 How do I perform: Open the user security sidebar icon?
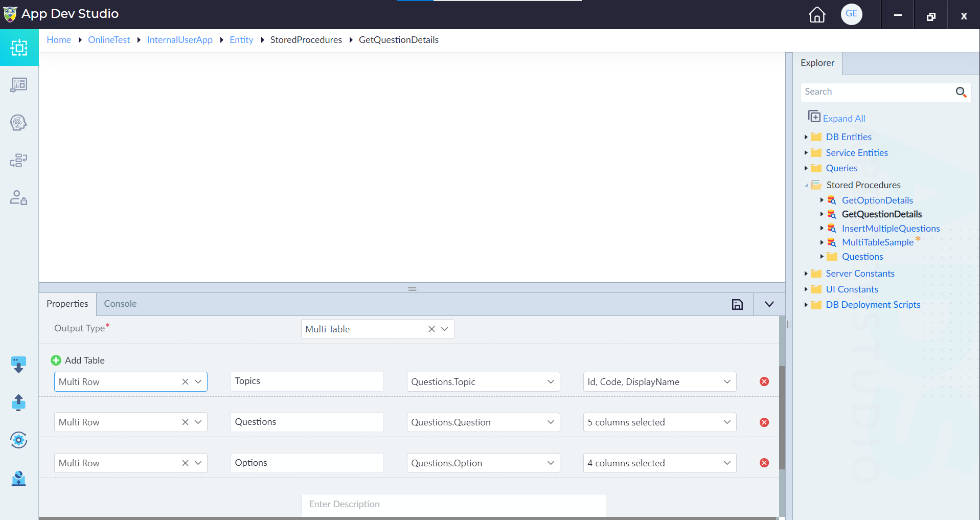point(19,197)
